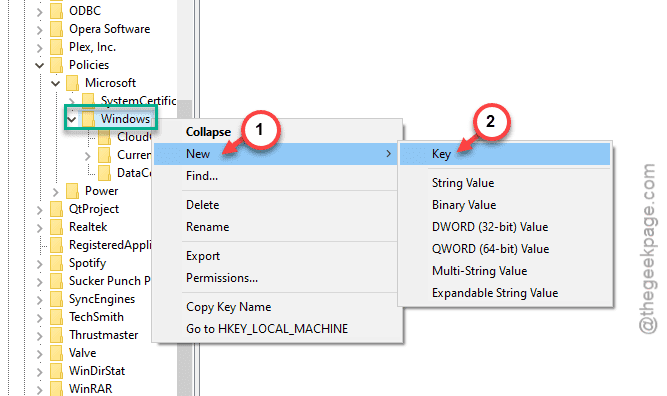The image size is (667, 396).
Task: Expand the Spotify key
Action: click(x=40, y=264)
